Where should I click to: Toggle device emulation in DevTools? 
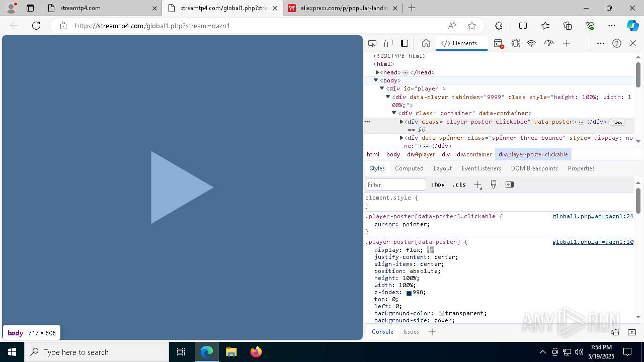point(388,43)
